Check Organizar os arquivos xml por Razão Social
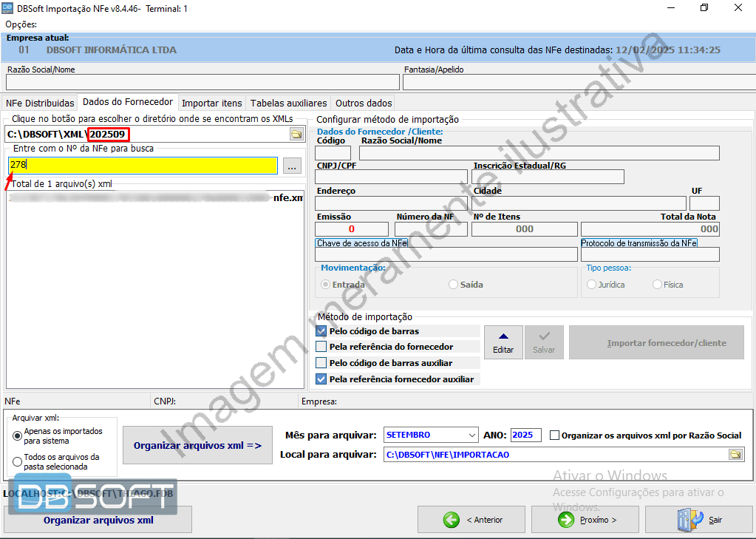Image resolution: width=756 pixels, height=539 pixels. tap(555, 435)
